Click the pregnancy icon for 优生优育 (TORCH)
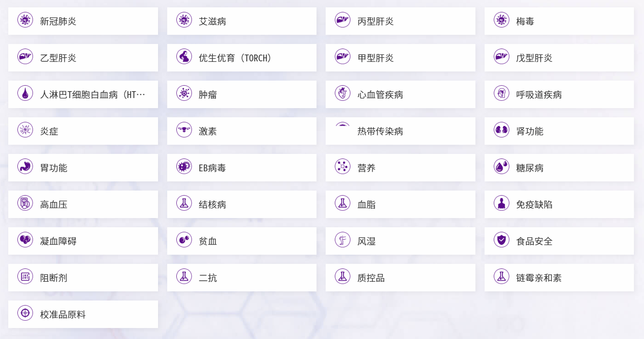Viewport: 644px width, 339px height. [x=184, y=57]
